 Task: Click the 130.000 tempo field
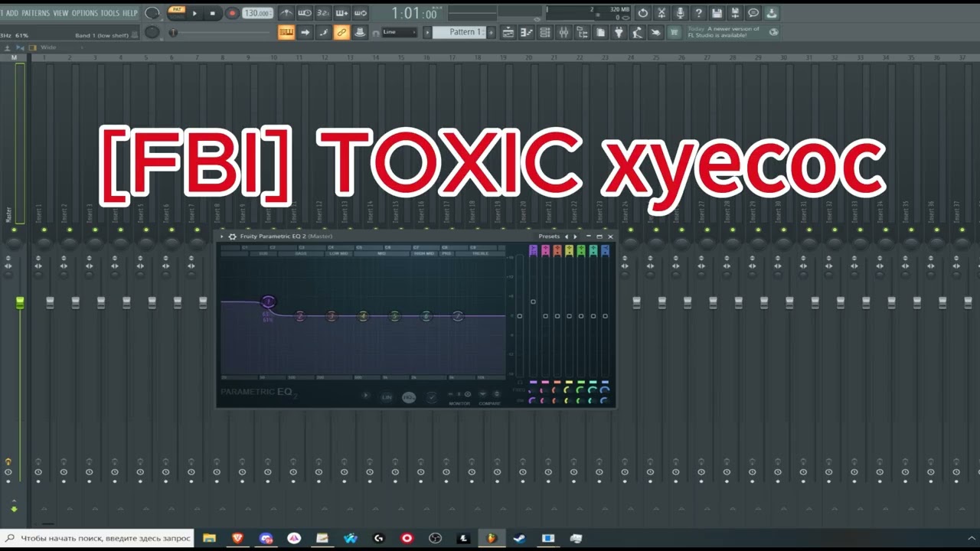click(257, 14)
